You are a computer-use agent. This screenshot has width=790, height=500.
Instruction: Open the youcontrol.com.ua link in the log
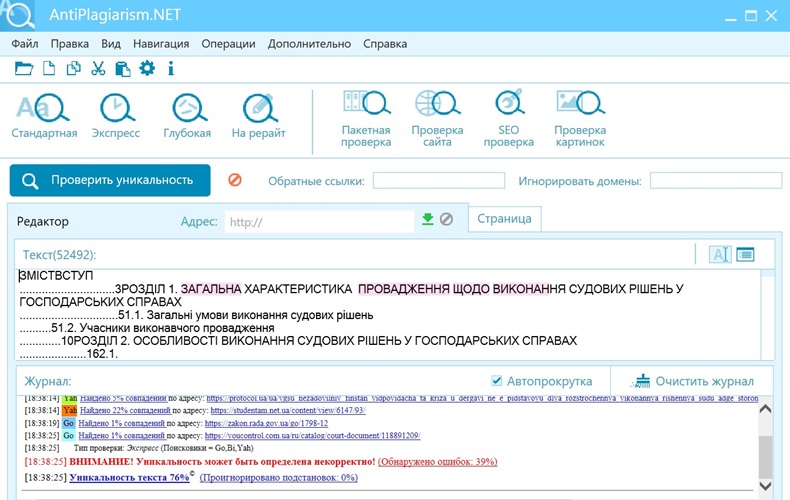(x=312, y=435)
